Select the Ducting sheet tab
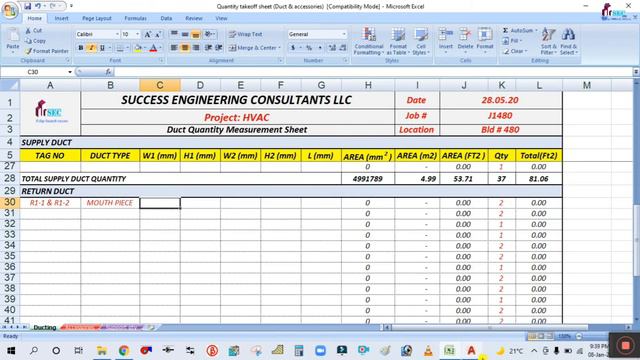The height and width of the screenshot is (360, 640). click(44, 327)
